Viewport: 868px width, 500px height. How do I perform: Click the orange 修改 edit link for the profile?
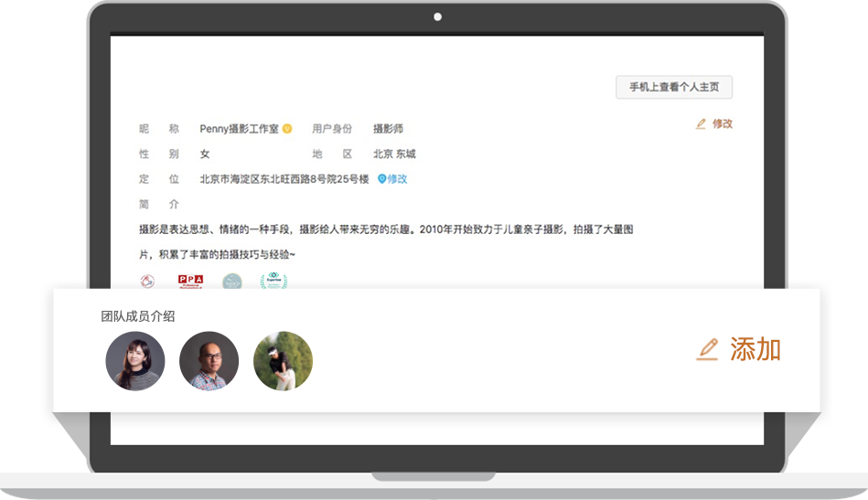[x=723, y=123]
